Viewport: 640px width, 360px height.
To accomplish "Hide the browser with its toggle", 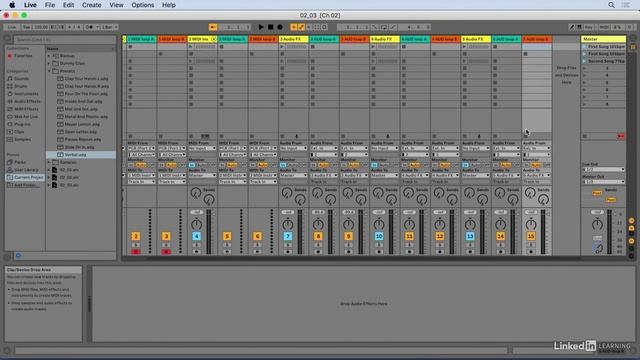I will coord(7,38).
